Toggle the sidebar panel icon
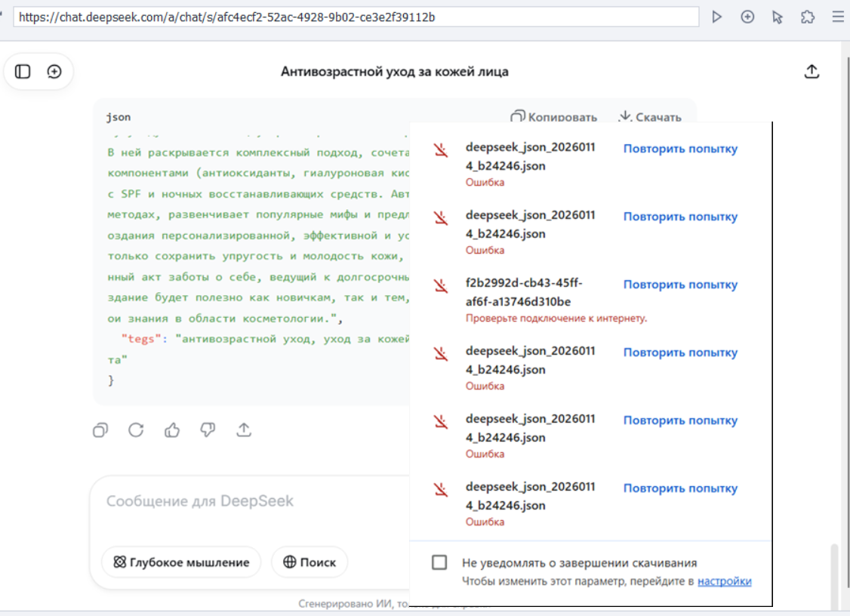Screen dimensions: 850x616 [23, 72]
